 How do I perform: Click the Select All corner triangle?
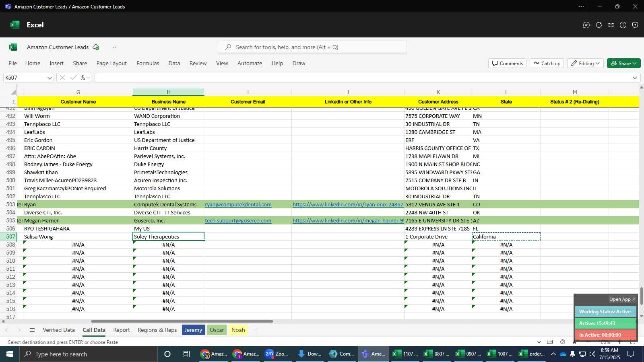pyautogui.click(x=13, y=92)
